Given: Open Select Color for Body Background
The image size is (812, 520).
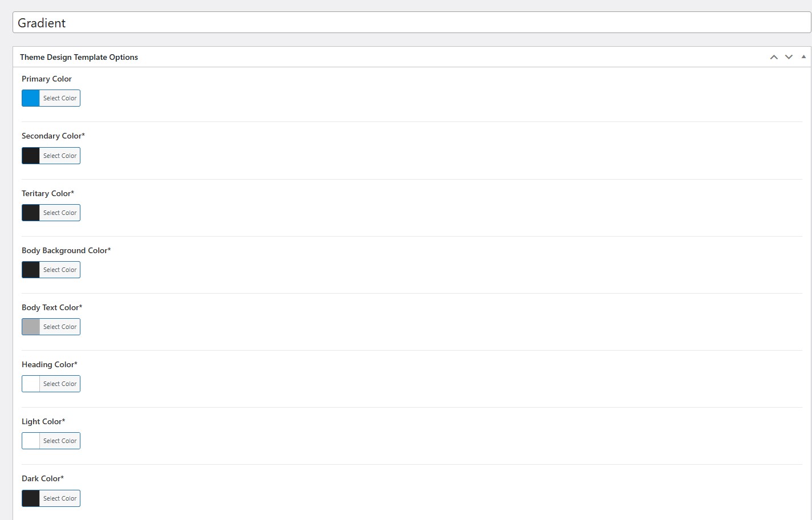Looking at the screenshot, I should pos(60,270).
